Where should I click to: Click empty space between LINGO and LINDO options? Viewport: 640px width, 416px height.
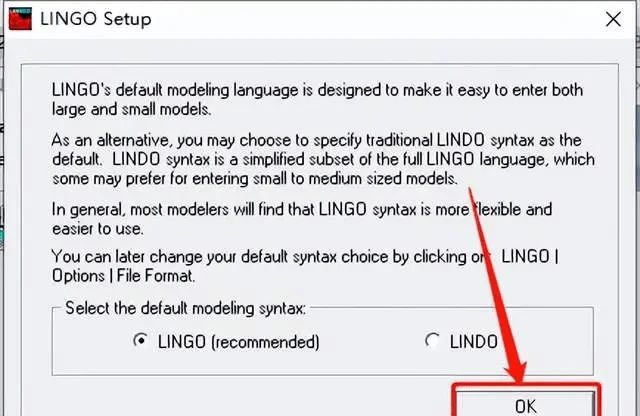371,342
